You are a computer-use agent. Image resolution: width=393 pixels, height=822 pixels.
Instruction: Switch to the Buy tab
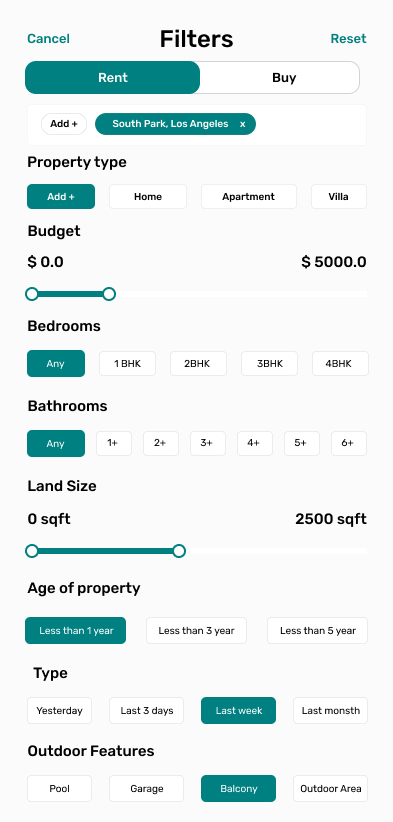pyautogui.click(x=285, y=78)
